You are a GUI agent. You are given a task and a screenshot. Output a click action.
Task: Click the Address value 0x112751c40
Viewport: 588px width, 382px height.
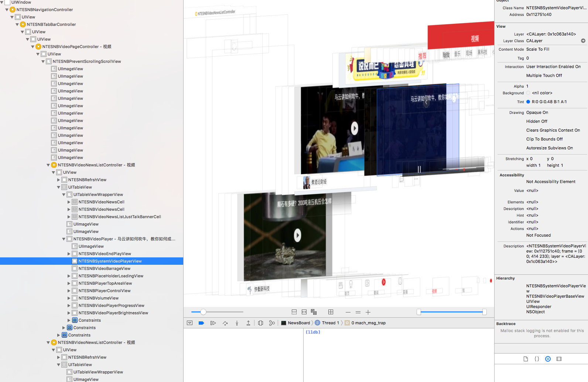click(539, 14)
